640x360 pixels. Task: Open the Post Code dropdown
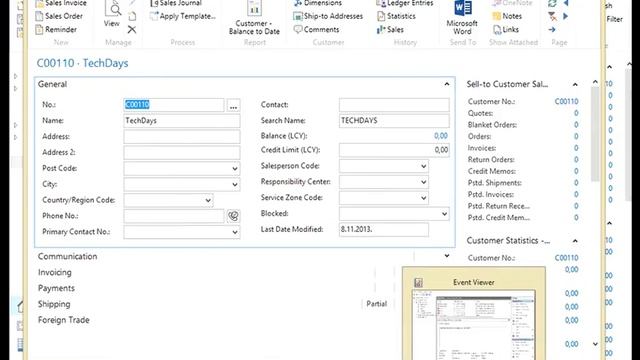point(235,168)
